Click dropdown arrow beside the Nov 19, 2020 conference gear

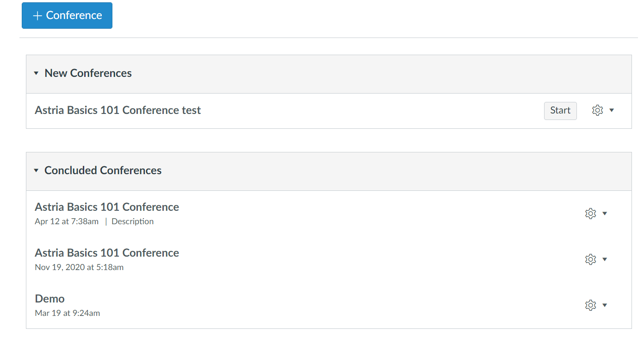605,259
